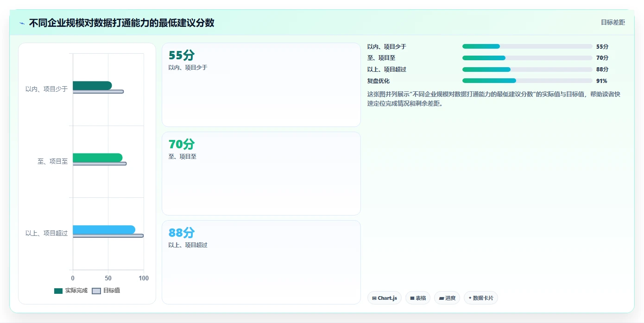Click the panel title 不同企业规模对数据打通能力的最低建议分数
The width and height of the screenshot is (644, 323).
122,23
